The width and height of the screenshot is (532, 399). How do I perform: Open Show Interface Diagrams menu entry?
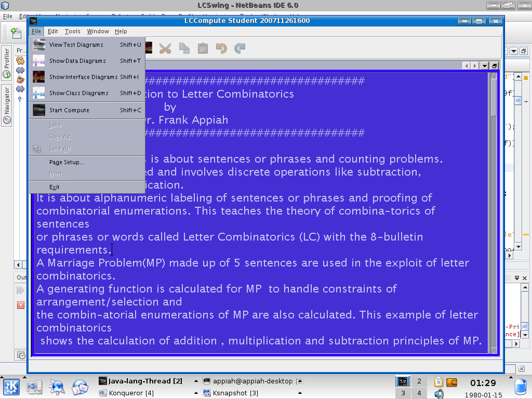(x=87, y=77)
